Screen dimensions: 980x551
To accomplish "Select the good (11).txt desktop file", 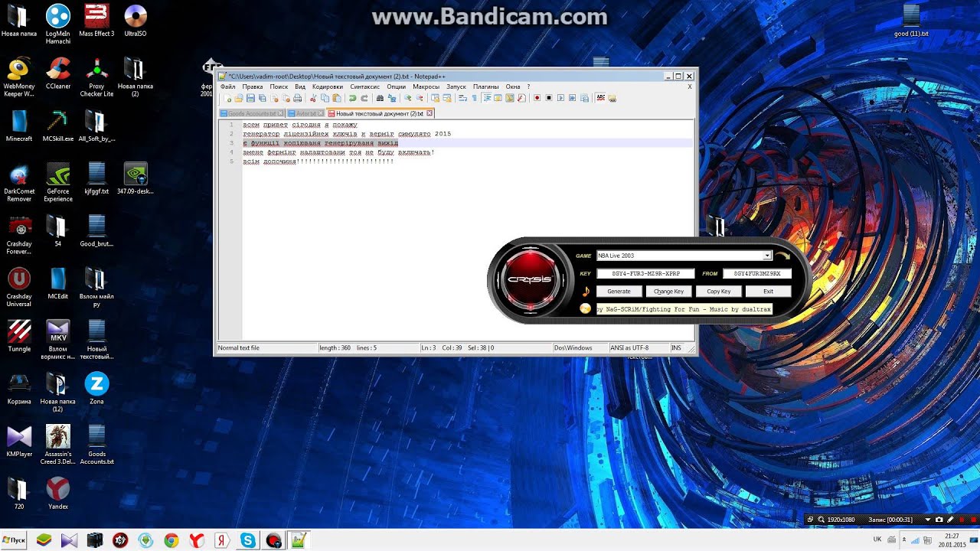I will pos(911,21).
